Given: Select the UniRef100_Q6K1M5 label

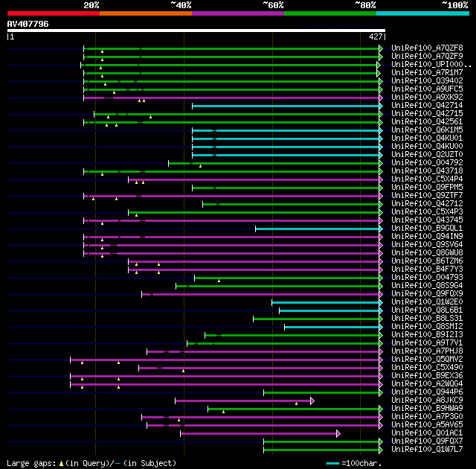Looking at the screenshot, I should point(427,130).
